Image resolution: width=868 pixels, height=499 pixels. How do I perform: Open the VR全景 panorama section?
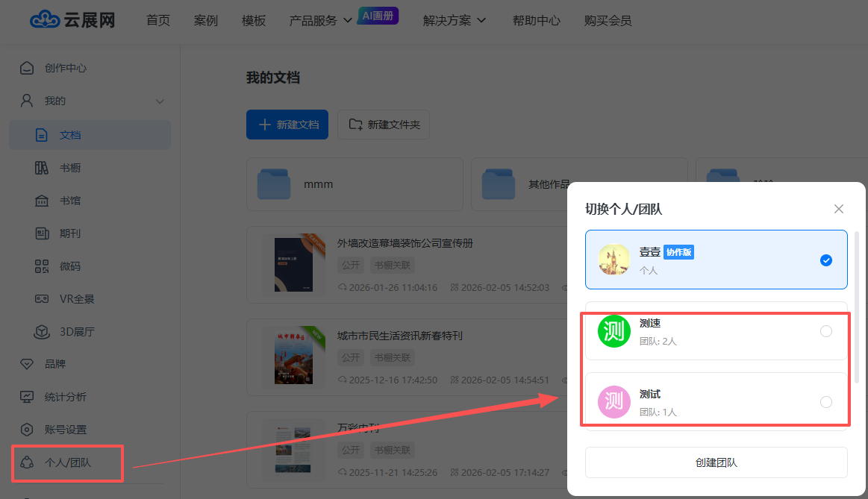coord(76,299)
